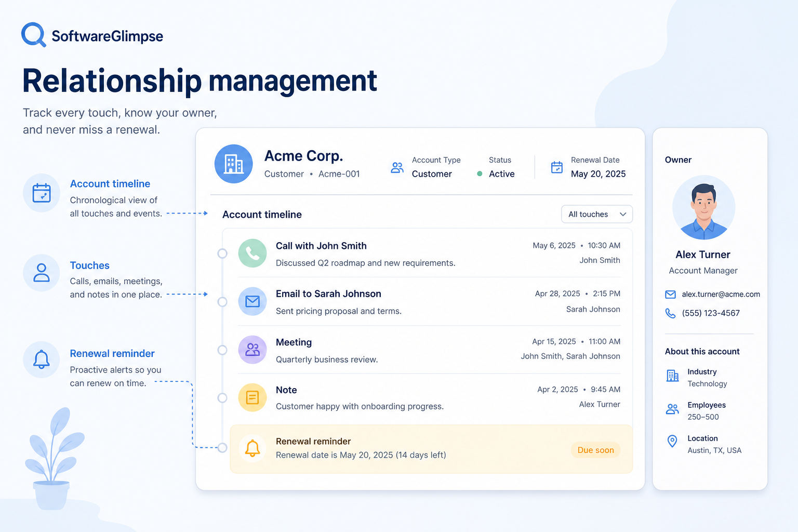The width and height of the screenshot is (798, 532).
Task: Click the Employees people icon
Action: point(672,409)
